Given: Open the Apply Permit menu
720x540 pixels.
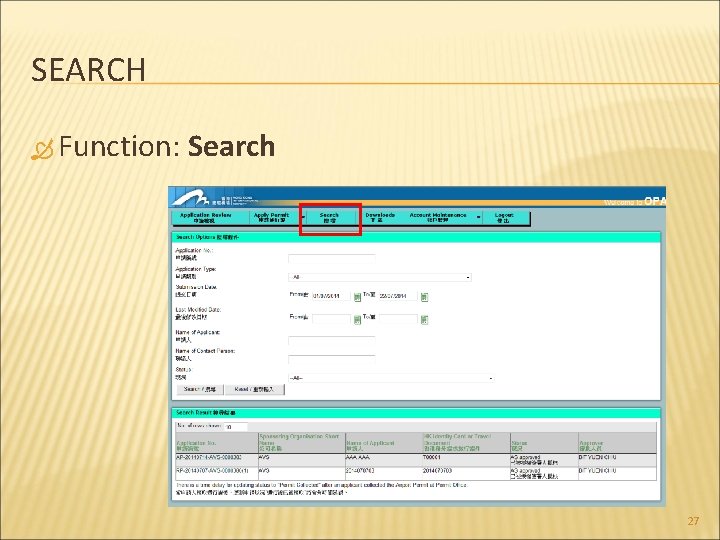Looking at the screenshot, I should [271, 218].
